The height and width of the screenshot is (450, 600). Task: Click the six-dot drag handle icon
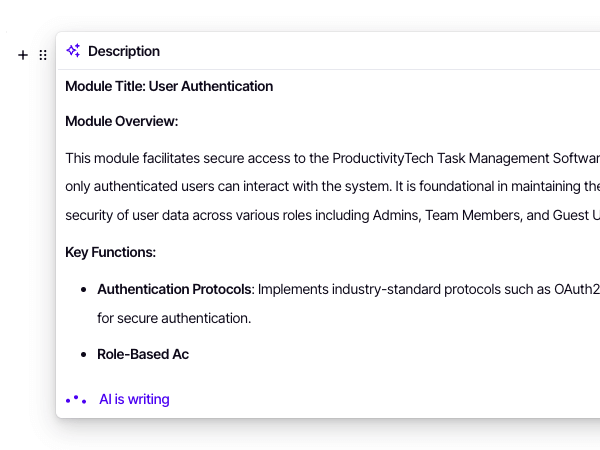point(43,55)
